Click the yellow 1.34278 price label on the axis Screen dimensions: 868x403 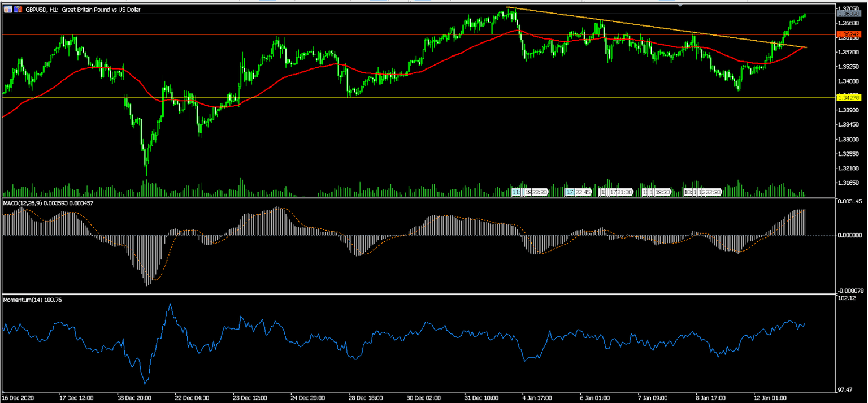pos(848,97)
